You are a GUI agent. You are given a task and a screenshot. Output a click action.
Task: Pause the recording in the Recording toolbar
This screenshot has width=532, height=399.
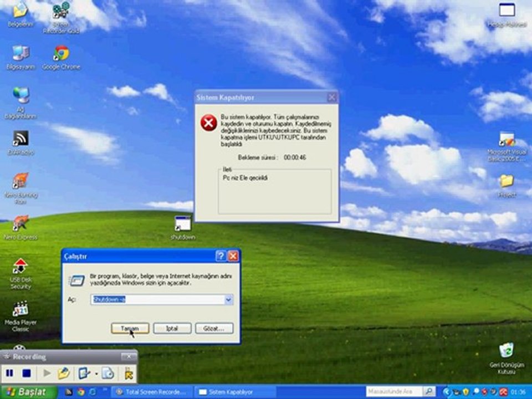click(9, 373)
